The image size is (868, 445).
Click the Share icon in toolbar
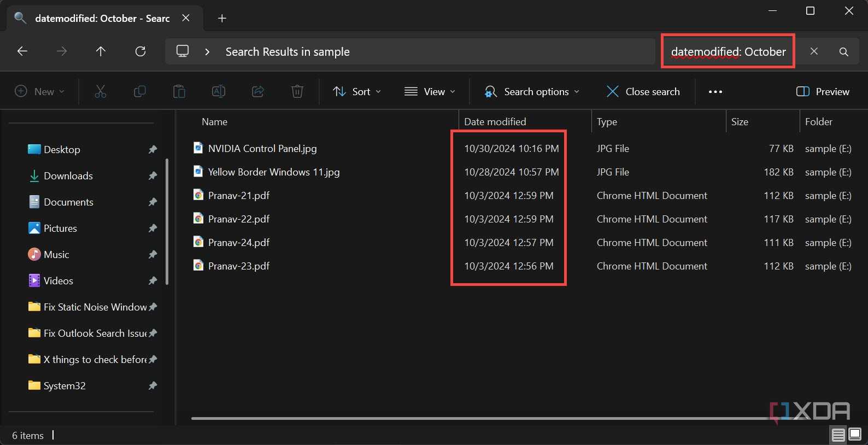tap(258, 91)
